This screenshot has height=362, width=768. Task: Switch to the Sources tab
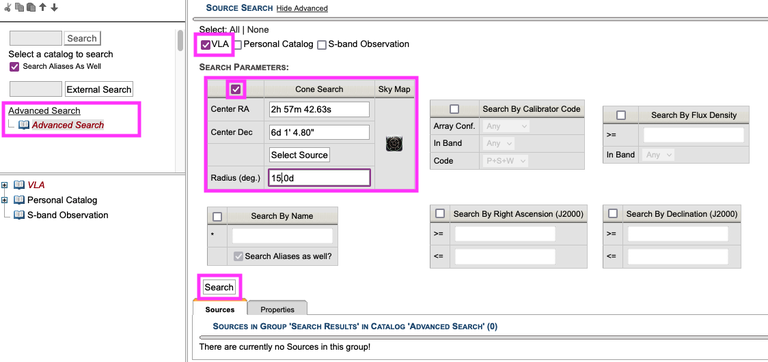(220, 310)
